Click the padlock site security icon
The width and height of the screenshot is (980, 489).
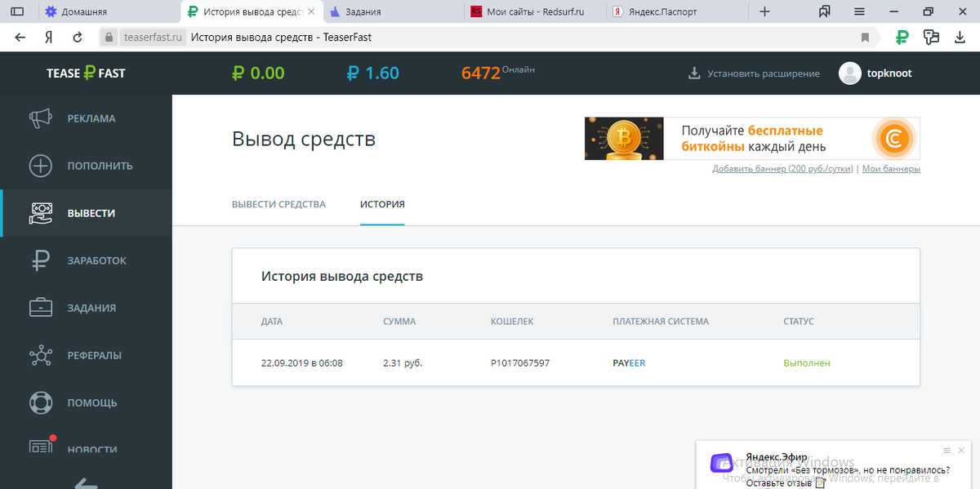[109, 37]
